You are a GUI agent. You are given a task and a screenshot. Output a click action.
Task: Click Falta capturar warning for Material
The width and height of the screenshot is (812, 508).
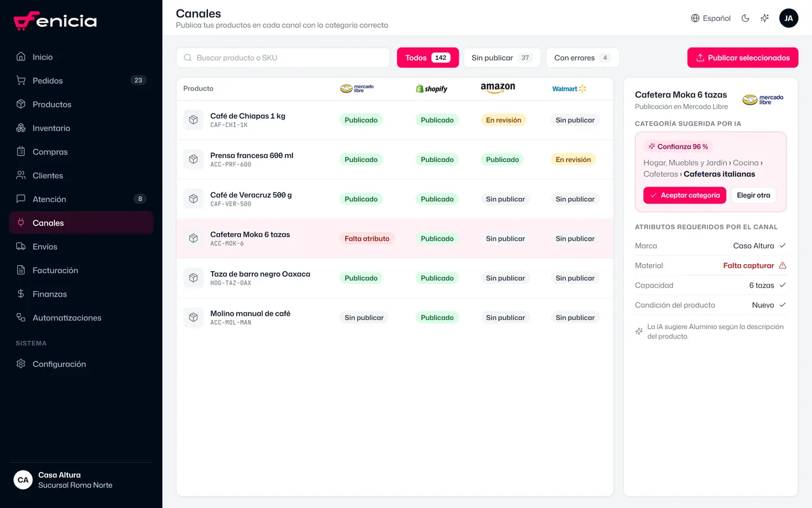754,265
